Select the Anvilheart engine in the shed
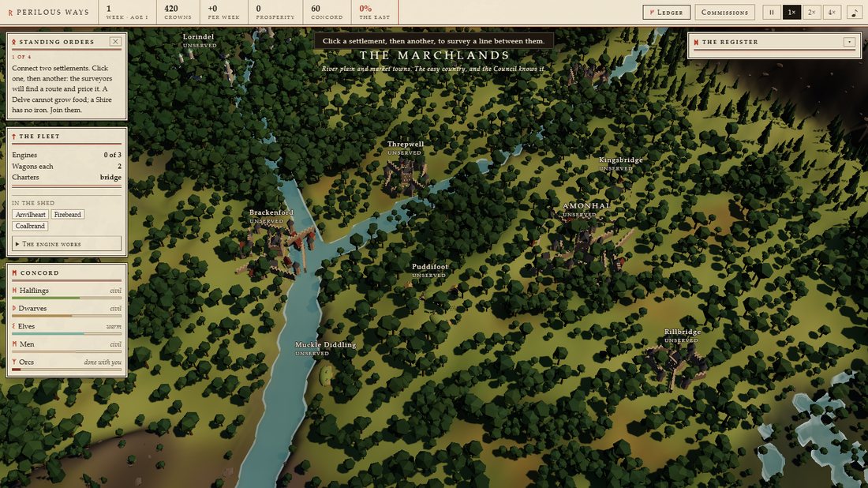 pyautogui.click(x=31, y=214)
